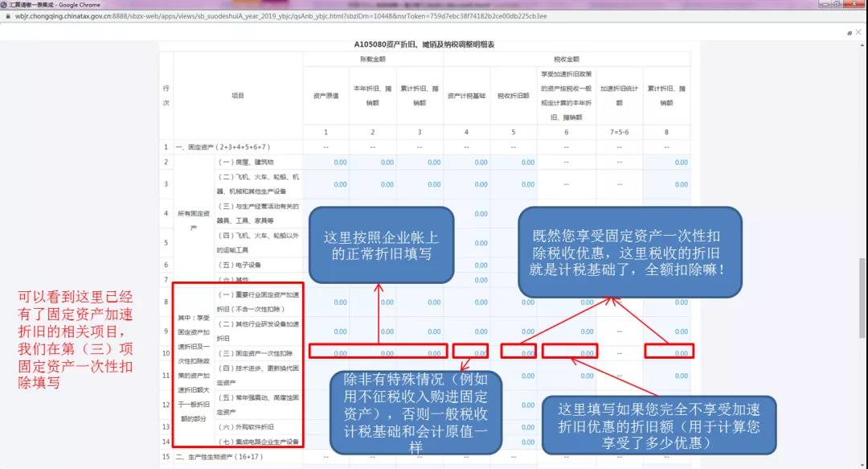Click the 税收折旧额 cell in row 10

coord(517,352)
